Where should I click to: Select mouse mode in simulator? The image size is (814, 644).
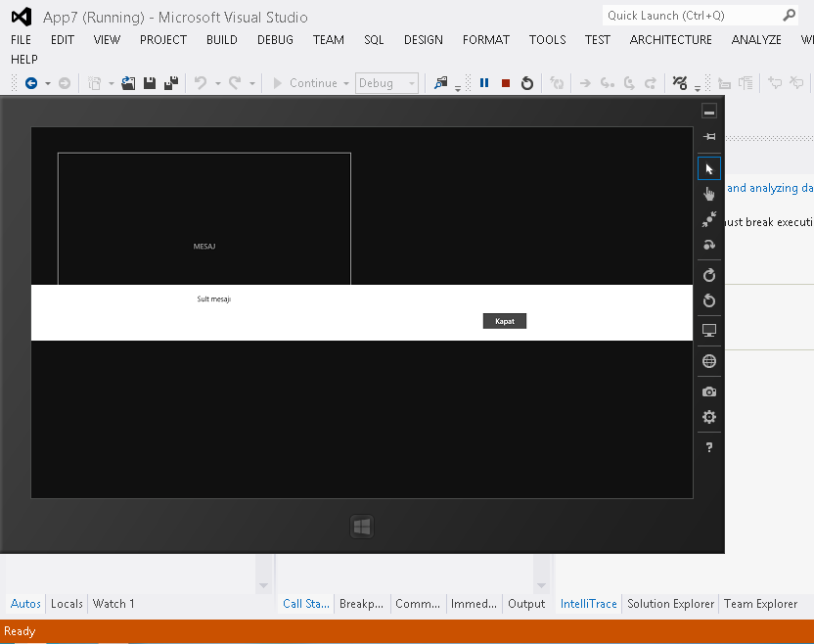[709, 168]
